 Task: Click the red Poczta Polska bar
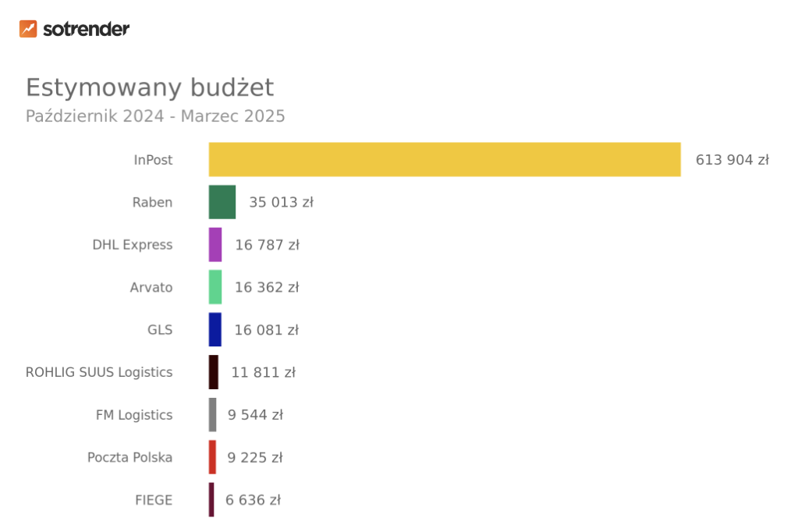[212, 457]
